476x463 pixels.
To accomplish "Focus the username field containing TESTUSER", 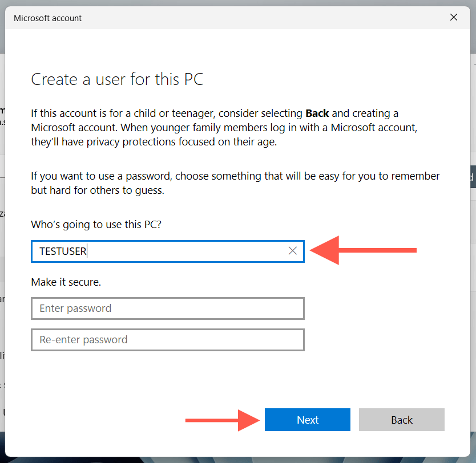I will tap(160, 251).
